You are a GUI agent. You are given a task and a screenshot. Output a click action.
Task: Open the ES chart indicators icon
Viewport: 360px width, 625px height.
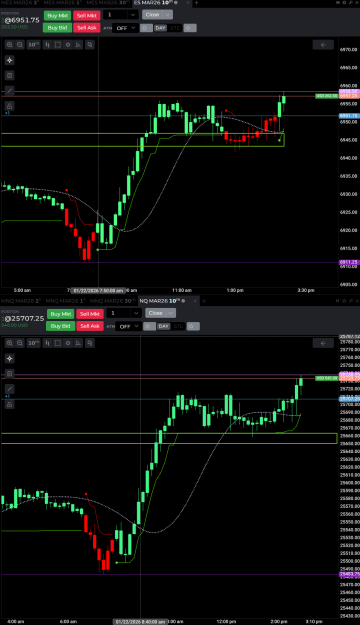coord(78,45)
